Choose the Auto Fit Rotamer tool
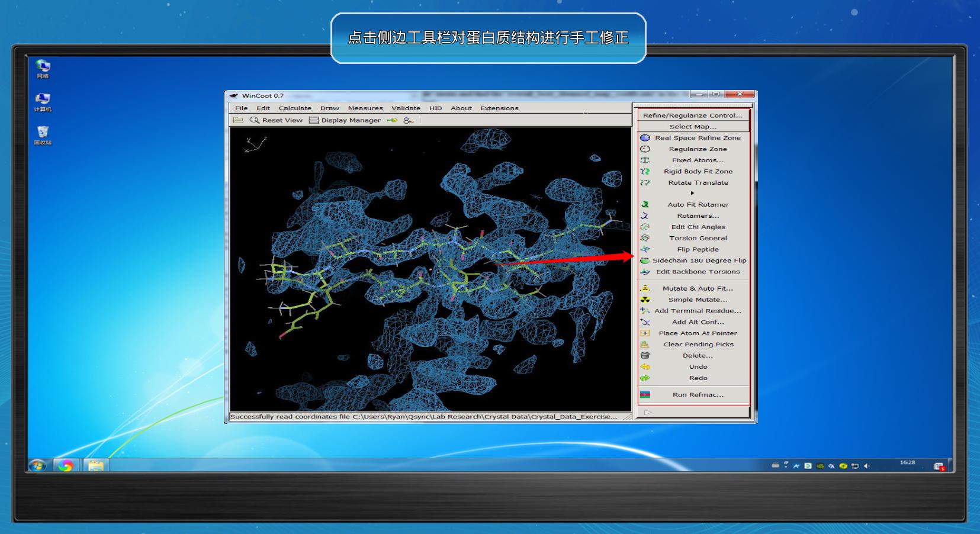The image size is (980, 534). coord(698,205)
